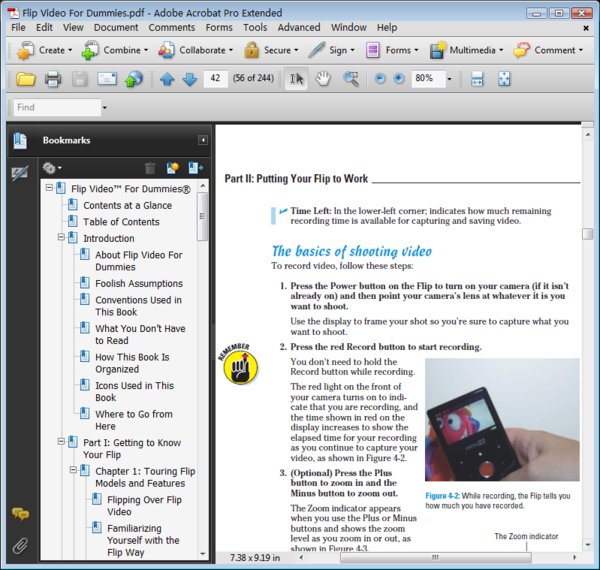Zoom out with the minus button
The image size is (600, 570).
pyautogui.click(x=380, y=79)
